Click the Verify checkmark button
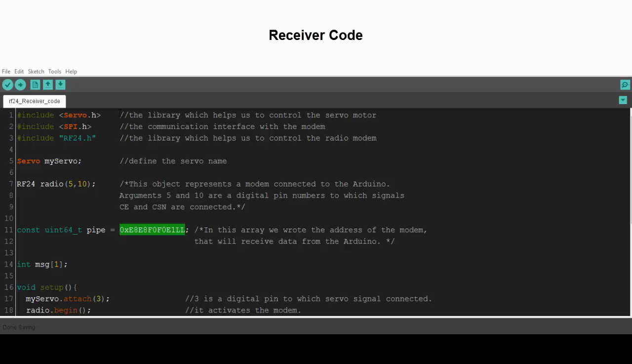Screen dimensions: 632x364 [x=7, y=85]
